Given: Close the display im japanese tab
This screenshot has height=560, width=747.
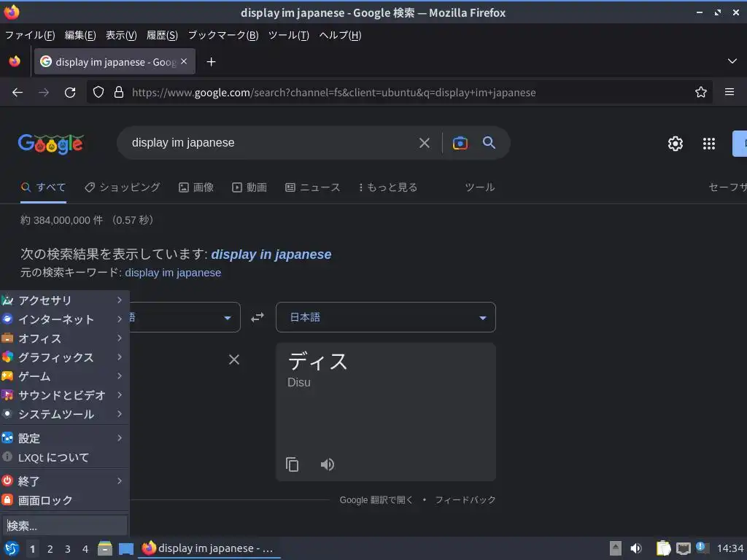Looking at the screenshot, I should 184,61.
